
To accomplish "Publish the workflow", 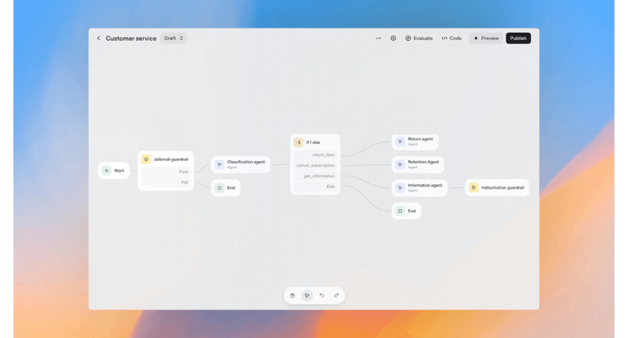I will [x=518, y=38].
